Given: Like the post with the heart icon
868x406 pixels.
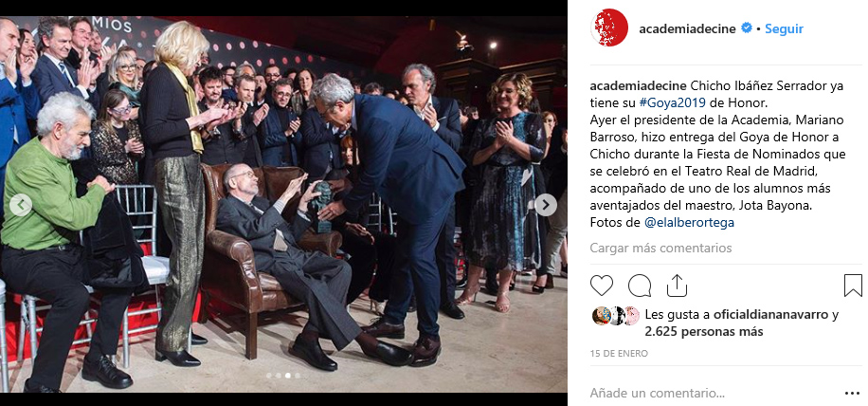Looking at the screenshot, I should click(x=601, y=286).
